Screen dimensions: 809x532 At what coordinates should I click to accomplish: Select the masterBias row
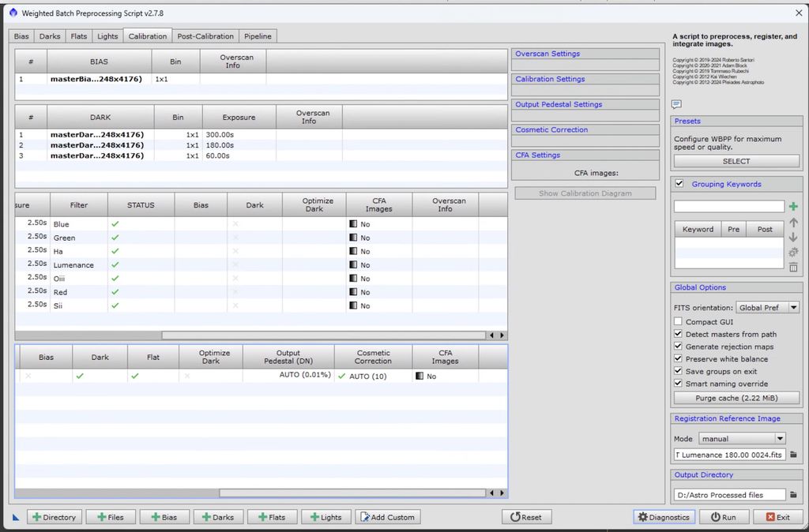[x=261, y=79]
